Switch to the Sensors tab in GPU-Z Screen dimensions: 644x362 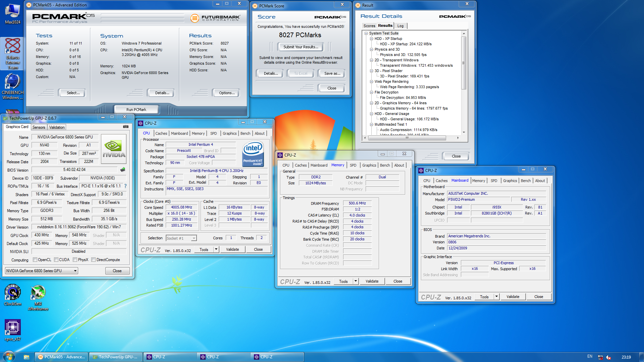(39, 127)
